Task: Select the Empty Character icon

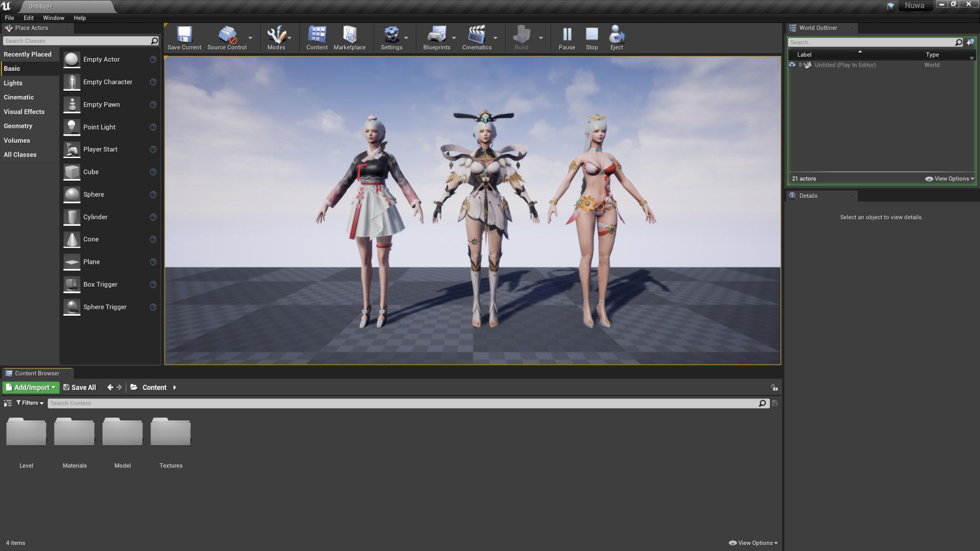Action: [72, 82]
